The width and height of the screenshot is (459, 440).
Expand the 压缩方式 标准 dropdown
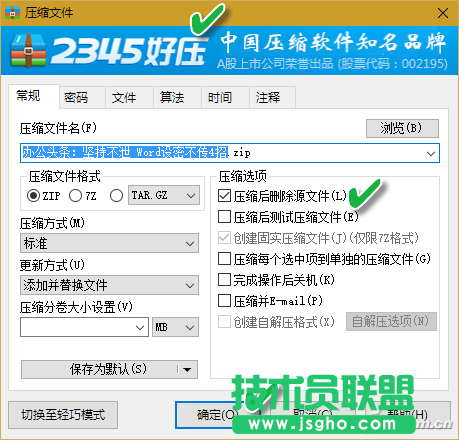[x=109, y=243]
